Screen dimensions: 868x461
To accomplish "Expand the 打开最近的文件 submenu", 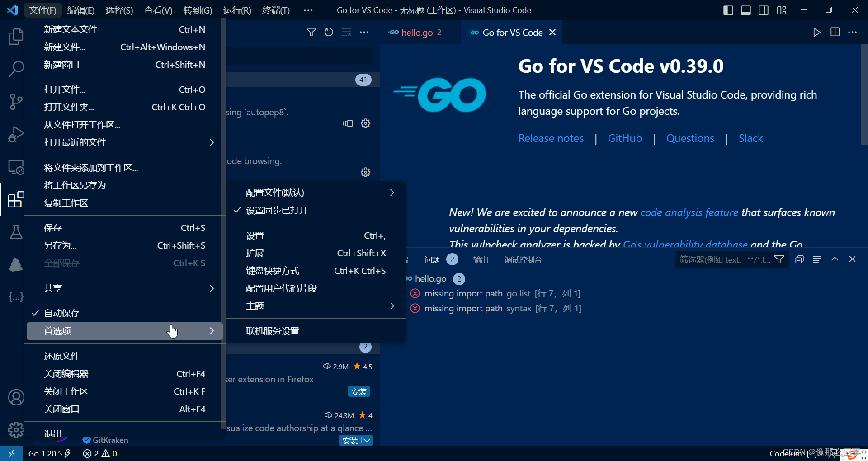I will pyautogui.click(x=211, y=142).
